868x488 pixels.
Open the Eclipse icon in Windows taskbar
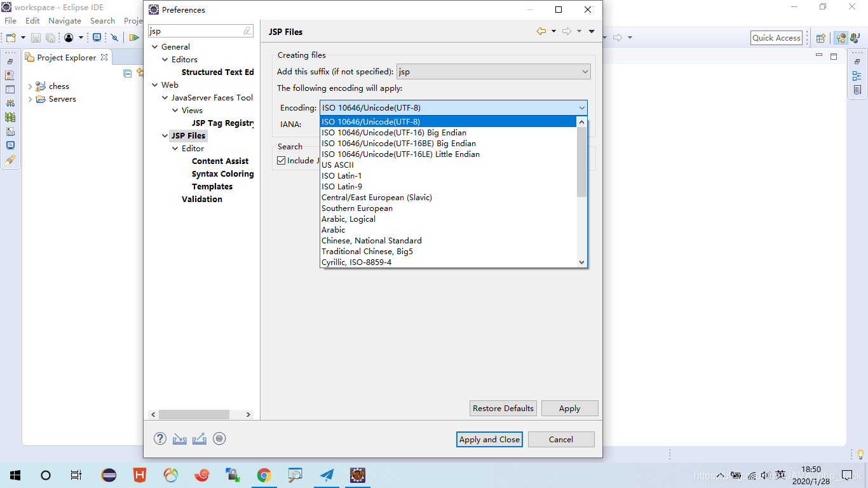pos(109,475)
